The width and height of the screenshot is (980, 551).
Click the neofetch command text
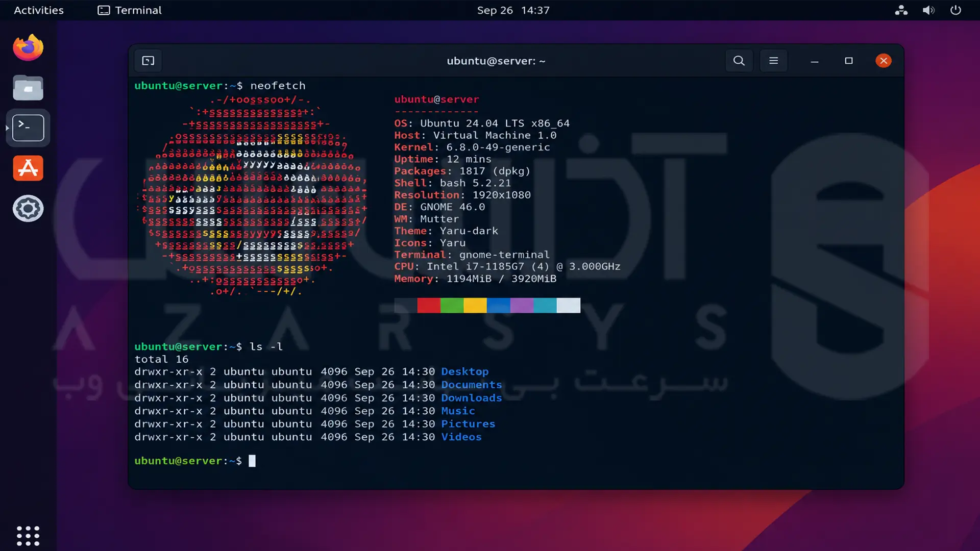[x=278, y=86]
